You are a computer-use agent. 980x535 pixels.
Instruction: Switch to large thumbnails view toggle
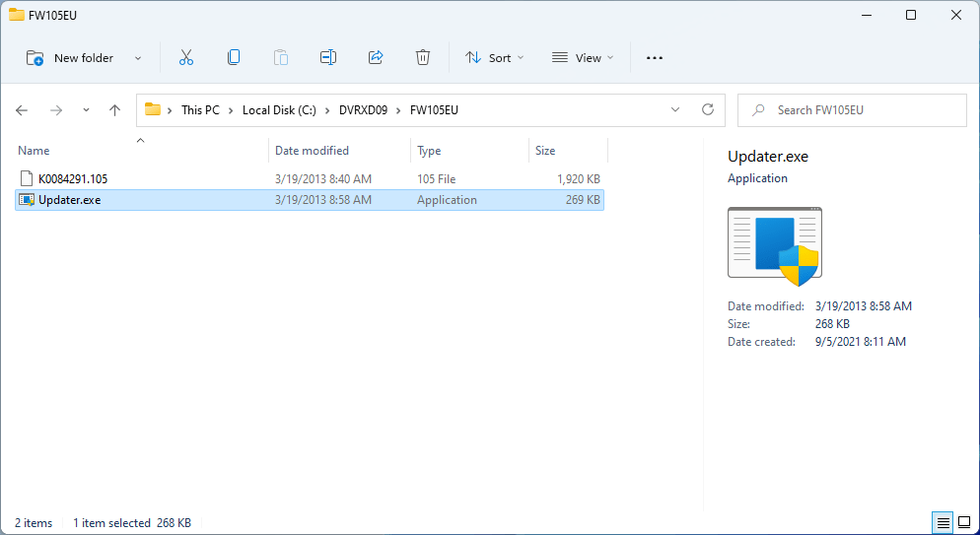(x=964, y=522)
